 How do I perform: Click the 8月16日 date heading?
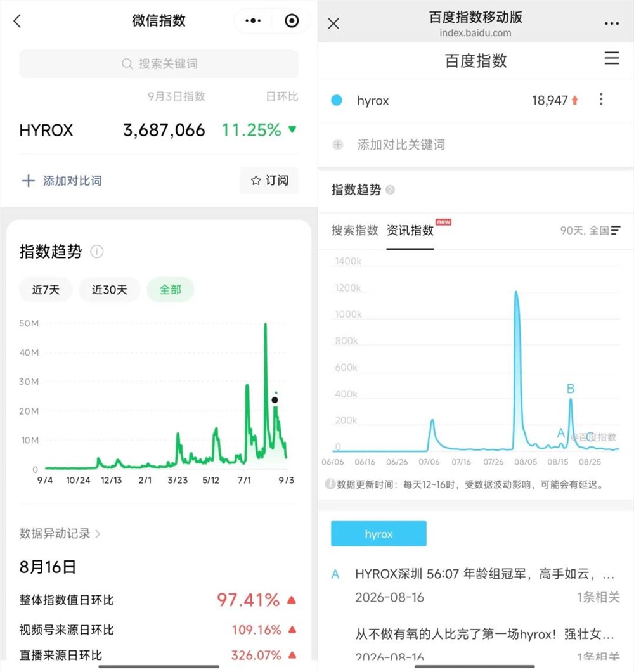point(48,567)
